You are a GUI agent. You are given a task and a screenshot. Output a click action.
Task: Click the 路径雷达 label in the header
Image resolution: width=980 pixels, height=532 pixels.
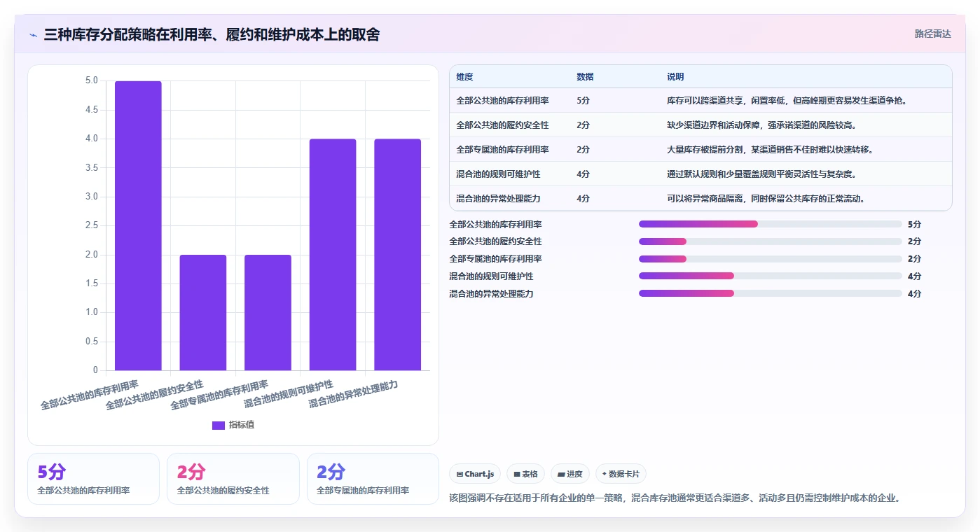pos(932,34)
